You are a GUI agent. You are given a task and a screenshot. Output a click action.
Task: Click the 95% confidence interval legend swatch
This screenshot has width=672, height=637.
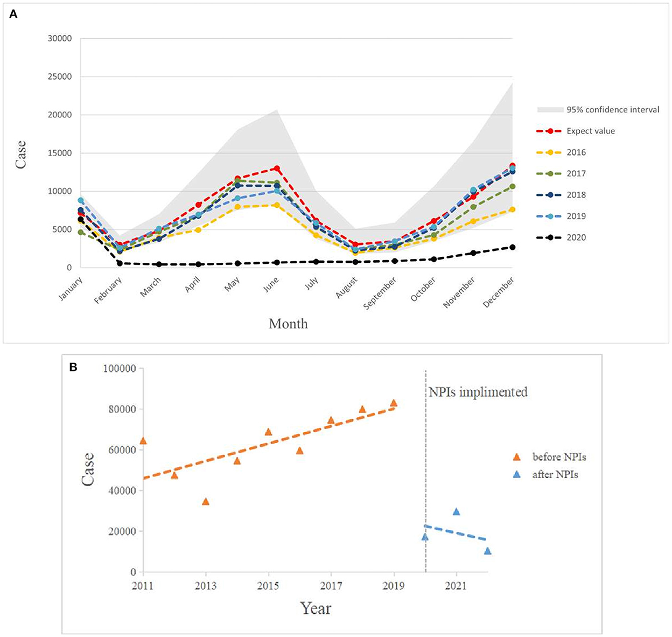(x=549, y=109)
